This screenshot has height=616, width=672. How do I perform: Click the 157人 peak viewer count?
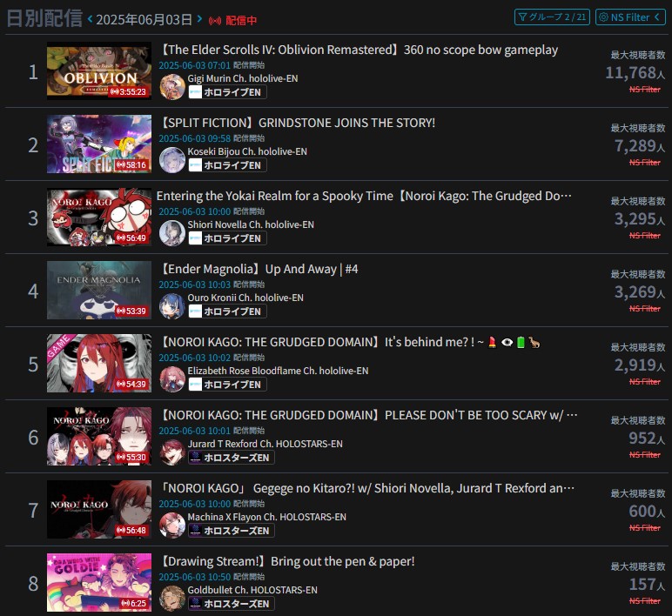[x=647, y=585]
